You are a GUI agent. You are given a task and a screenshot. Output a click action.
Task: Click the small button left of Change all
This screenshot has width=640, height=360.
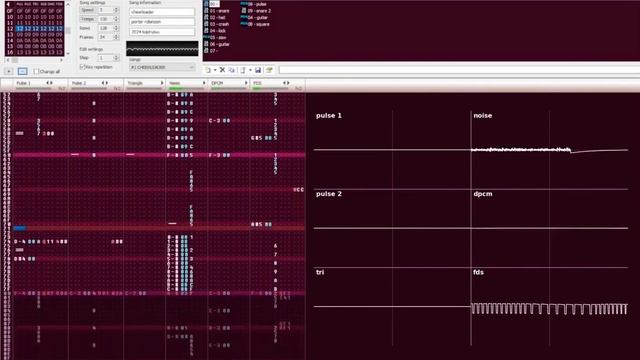pyautogui.click(x=9, y=71)
